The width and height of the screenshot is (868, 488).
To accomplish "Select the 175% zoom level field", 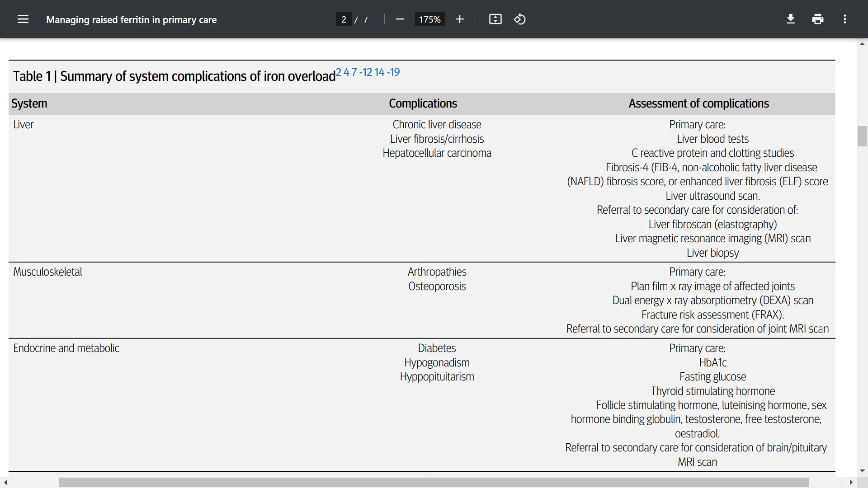I will pos(429,19).
